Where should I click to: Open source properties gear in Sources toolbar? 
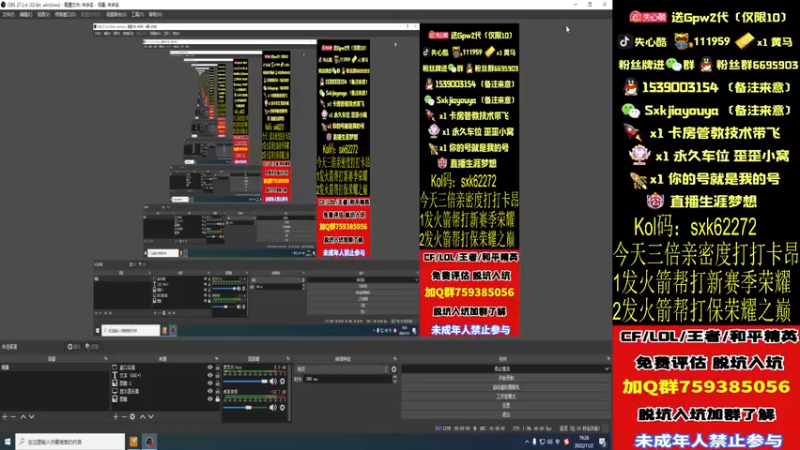132,417
